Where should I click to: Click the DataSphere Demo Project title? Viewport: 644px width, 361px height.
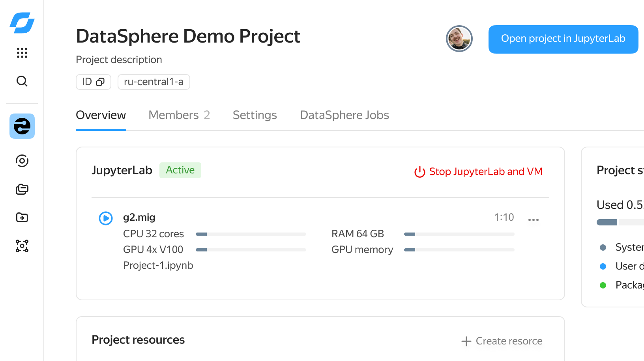pos(188,36)
